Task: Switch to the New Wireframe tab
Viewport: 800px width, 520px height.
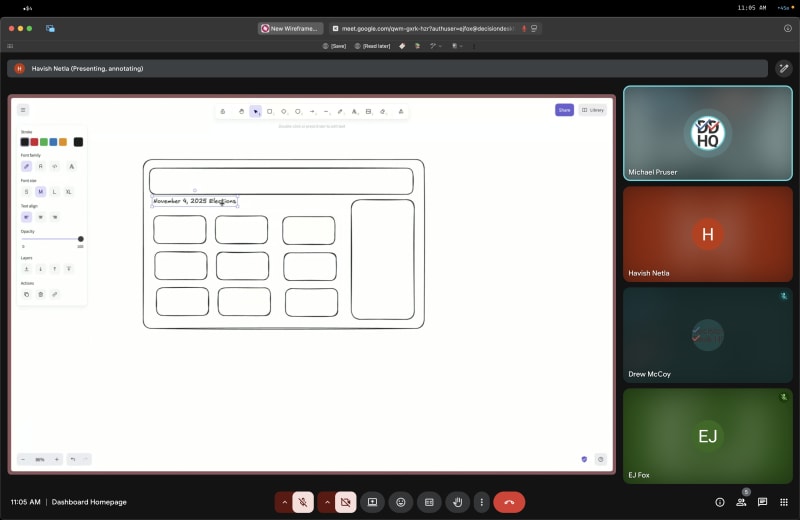Action: click(290, 29)
